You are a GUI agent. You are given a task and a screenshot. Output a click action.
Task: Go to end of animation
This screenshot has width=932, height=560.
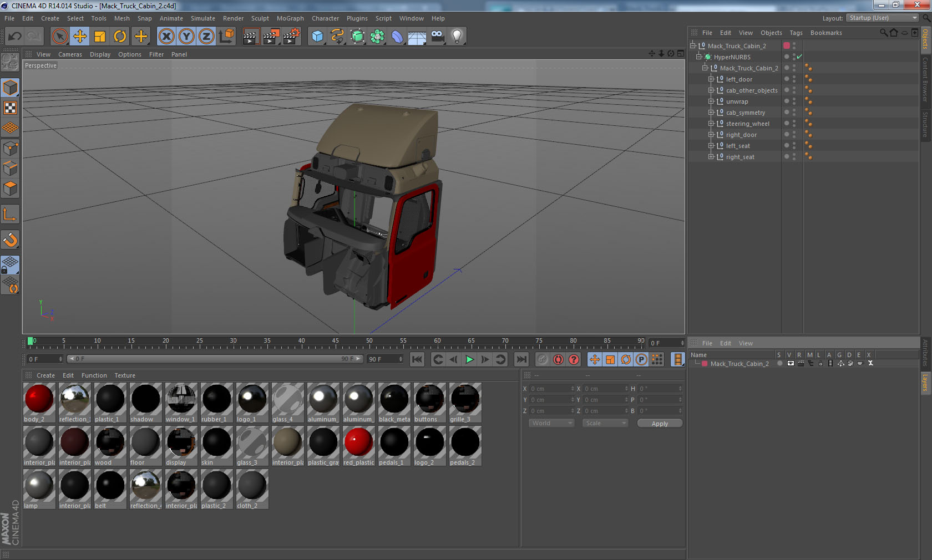click(521, 359)
